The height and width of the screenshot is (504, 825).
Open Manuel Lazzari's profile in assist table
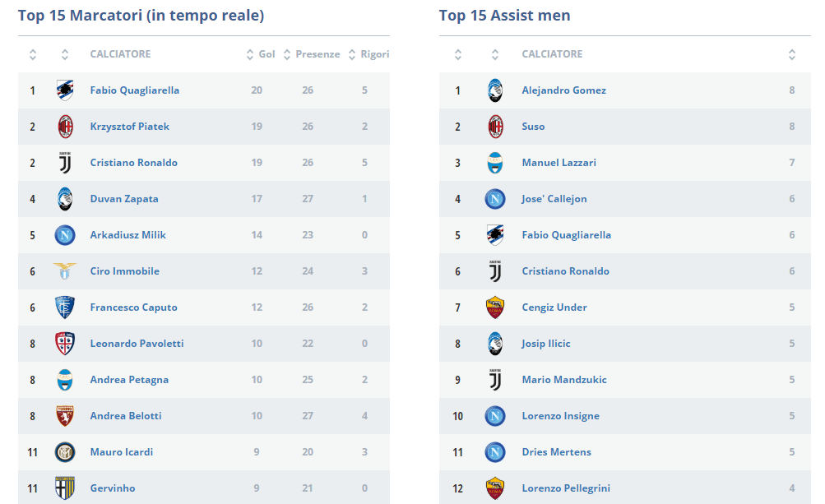(x=558, y=163)
